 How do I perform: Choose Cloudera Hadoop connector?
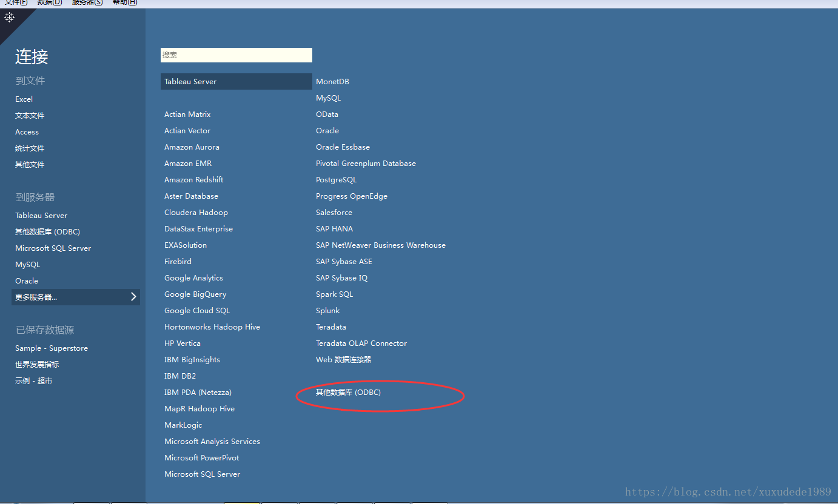pyautogui.click(x=196, y=213)
